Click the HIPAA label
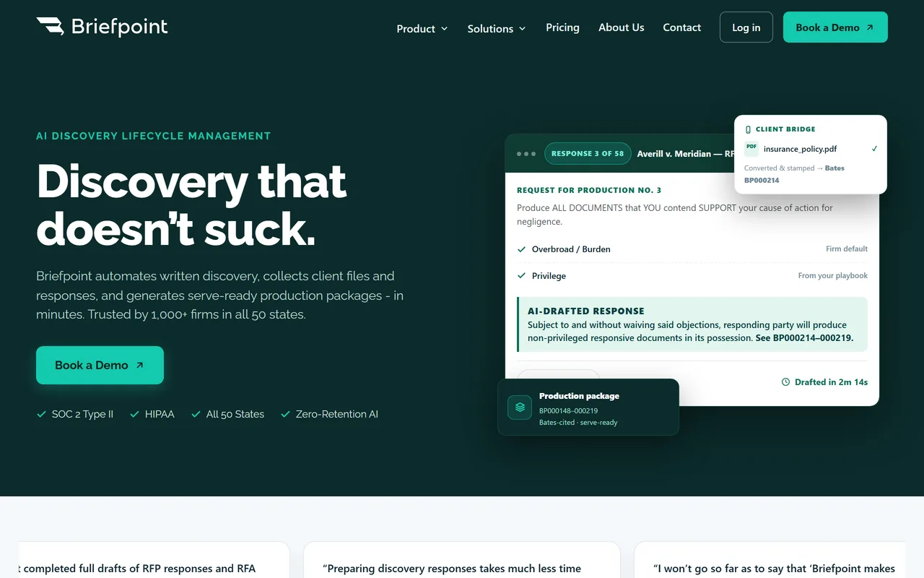 coord(160,414)
